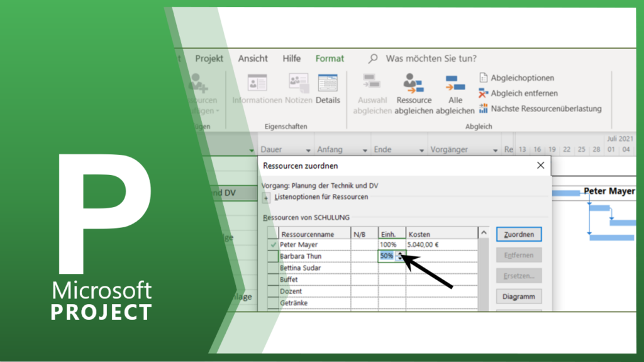The image size is (644, 362).
Task: Open the Vorgänger column dropdown arrow
Action: point(495,150)
